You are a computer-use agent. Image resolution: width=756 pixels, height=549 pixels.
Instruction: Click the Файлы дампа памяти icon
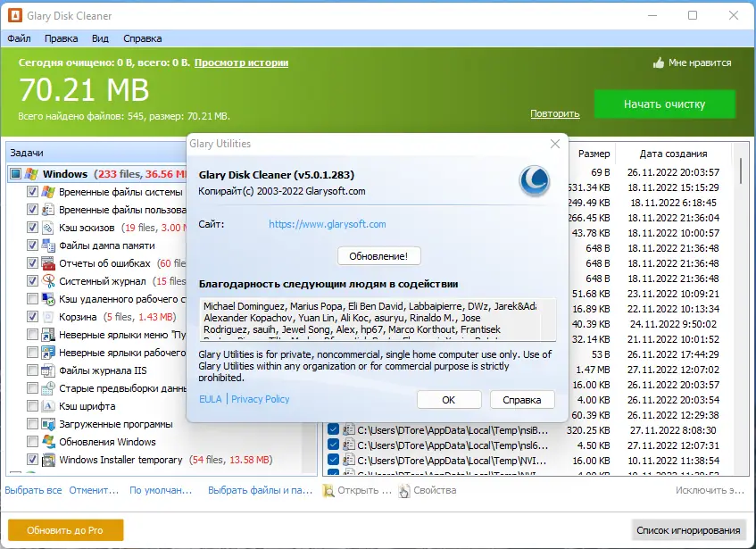click(x=47, y=245)
